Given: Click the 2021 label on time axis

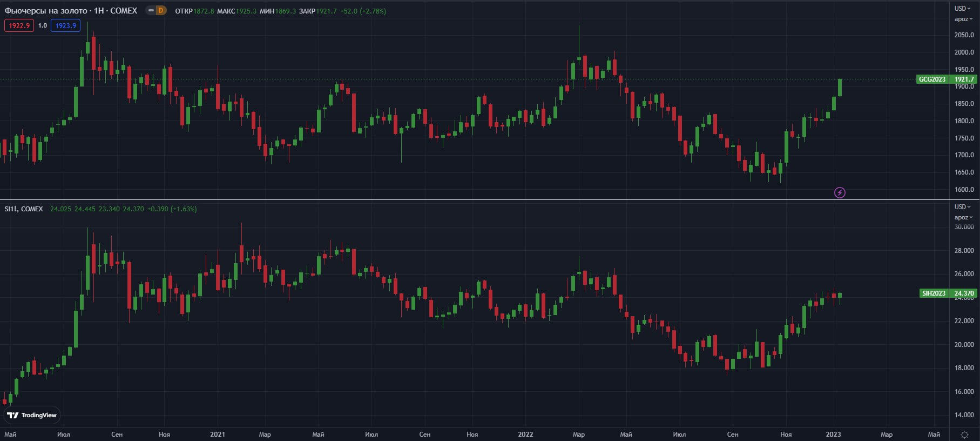Looking at the screenshot, I should [218, 435].
